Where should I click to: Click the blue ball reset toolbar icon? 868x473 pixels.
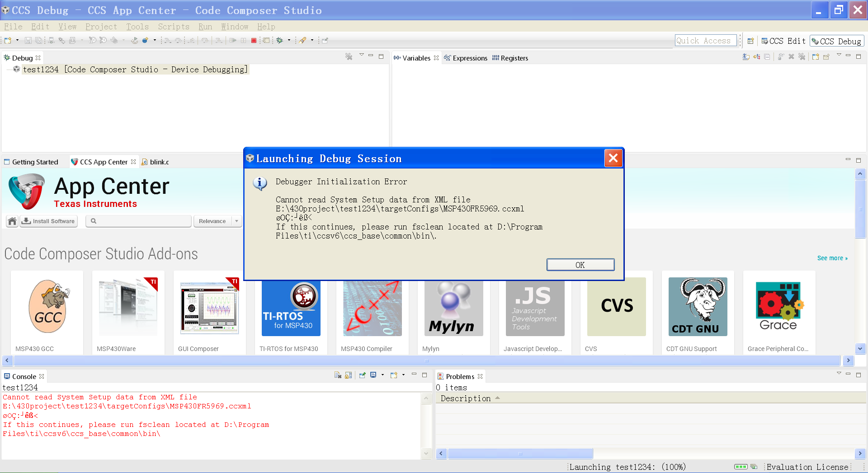(145, 40)
